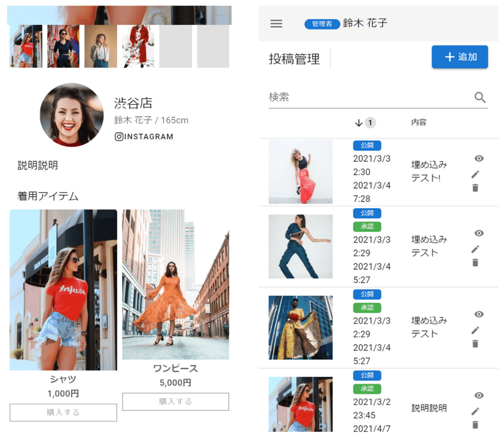The width and height of the screenshot is (504, 440).
Task: Click 購入する under the シャツ item
Action: click(63, 412)
